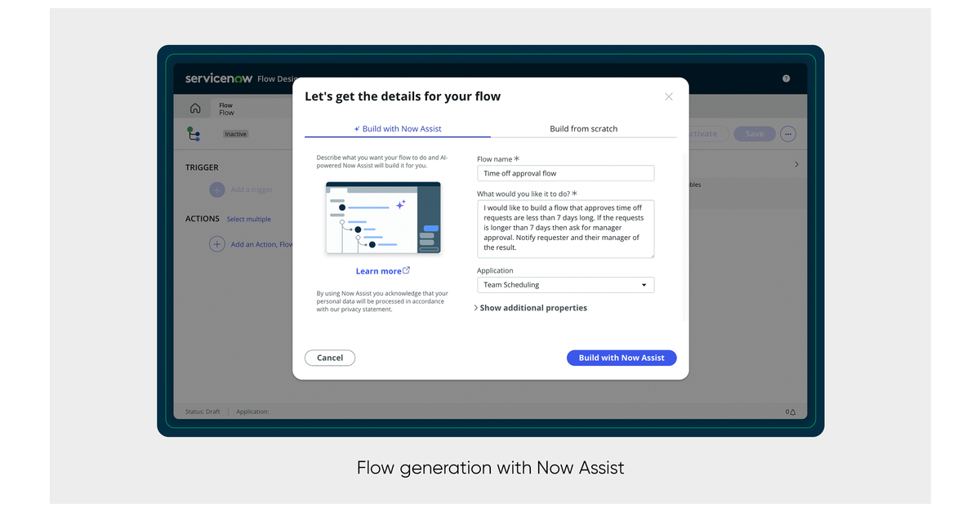Expand the right-side properties panel chevron
This screenshot has width=980, height=512.
point(796,163)
